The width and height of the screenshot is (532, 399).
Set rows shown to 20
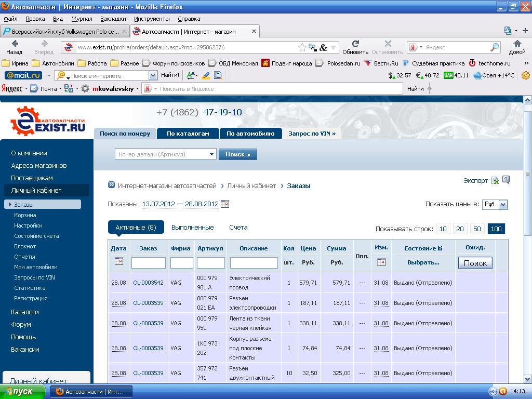pos(460,229)
